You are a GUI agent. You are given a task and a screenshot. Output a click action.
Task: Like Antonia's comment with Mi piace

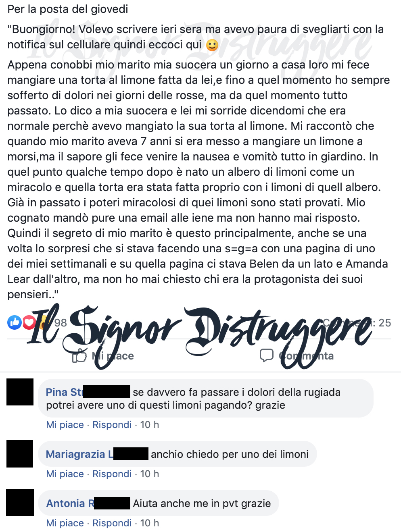[x=65, y=523]
